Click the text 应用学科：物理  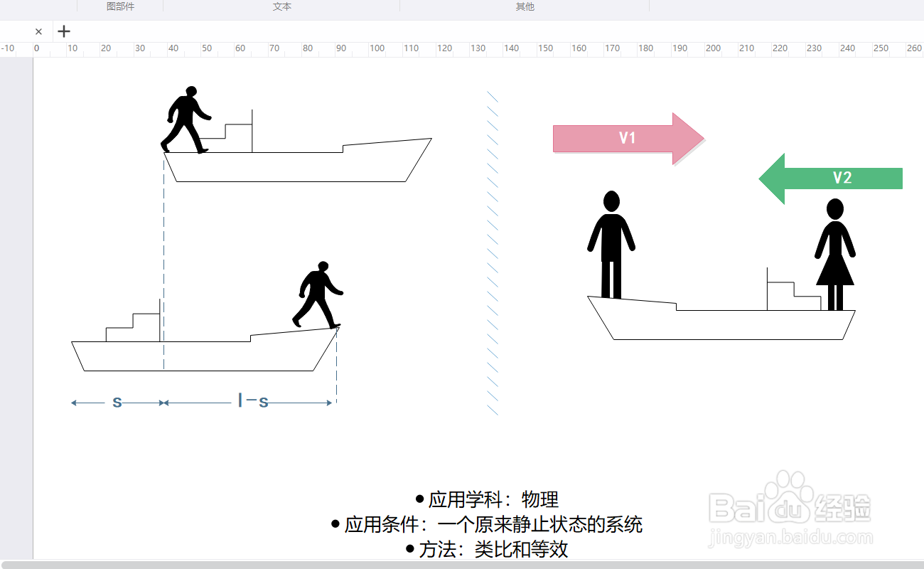490,498
